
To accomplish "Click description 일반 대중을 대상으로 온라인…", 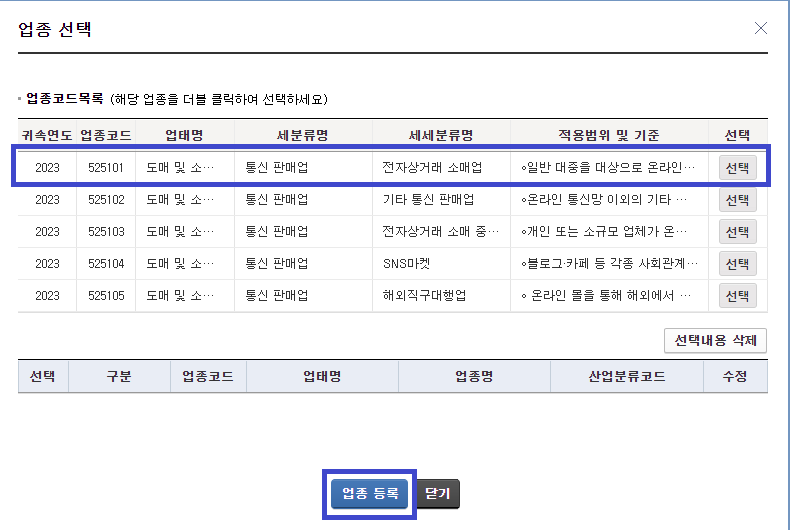I will (x=608, y=168).
